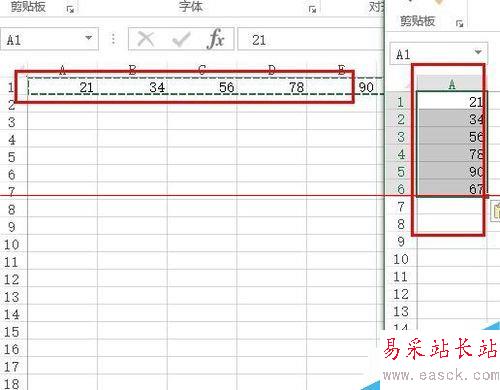Select cell A5 with 90 in right window

[x=451, y=171]
